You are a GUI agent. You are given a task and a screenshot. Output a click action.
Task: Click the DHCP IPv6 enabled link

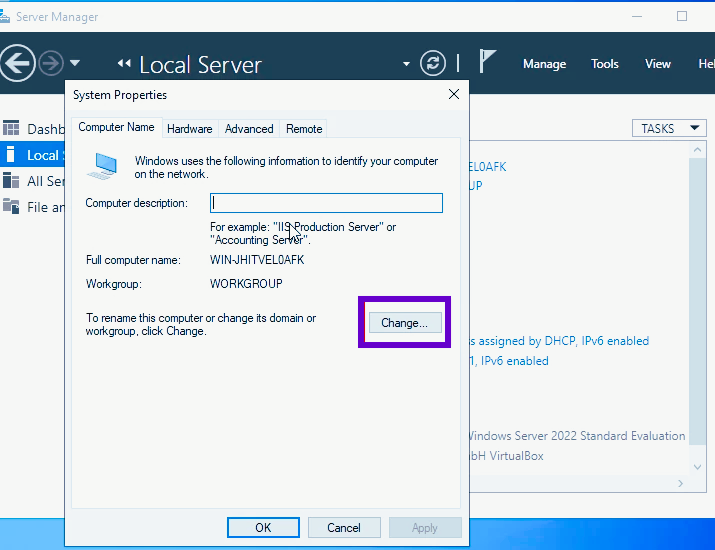(x=559, y=341)
